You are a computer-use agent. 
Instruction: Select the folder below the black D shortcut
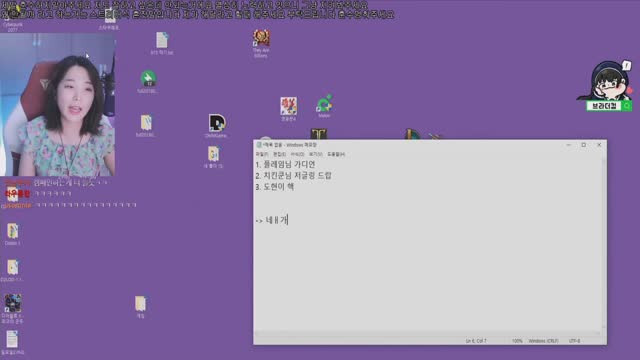click(213, 155)
